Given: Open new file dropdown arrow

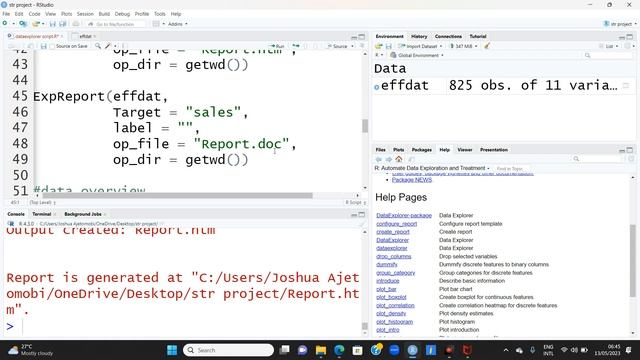Looking at the screenshot, I should [13, 24].
